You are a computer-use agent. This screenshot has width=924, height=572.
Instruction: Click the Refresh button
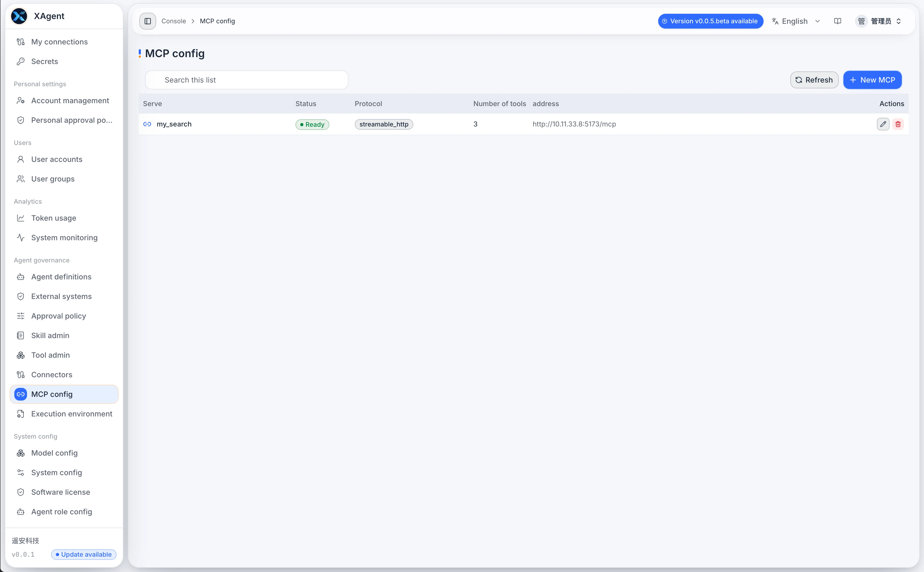[x=814, y=80]
